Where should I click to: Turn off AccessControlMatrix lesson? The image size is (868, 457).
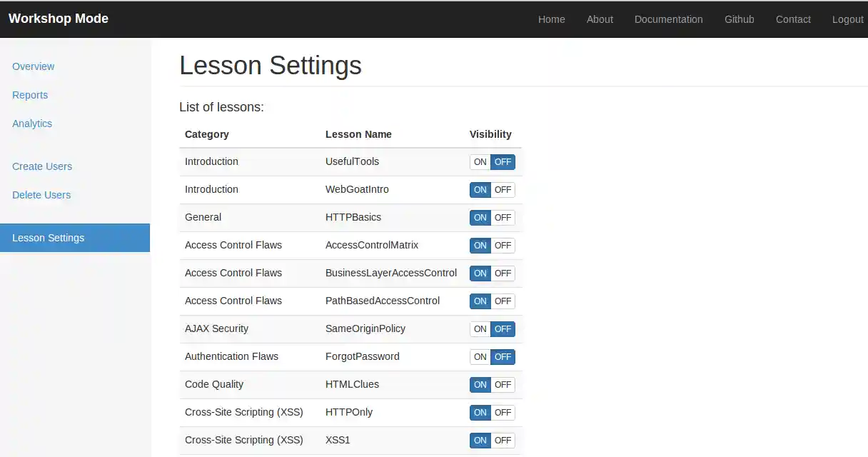coord(503,246)
